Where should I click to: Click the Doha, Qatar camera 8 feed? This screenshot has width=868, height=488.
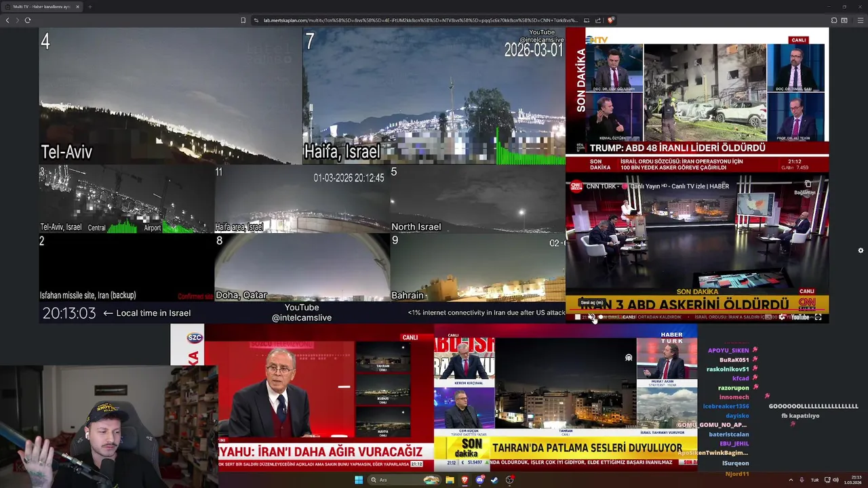tap(302, 267)
